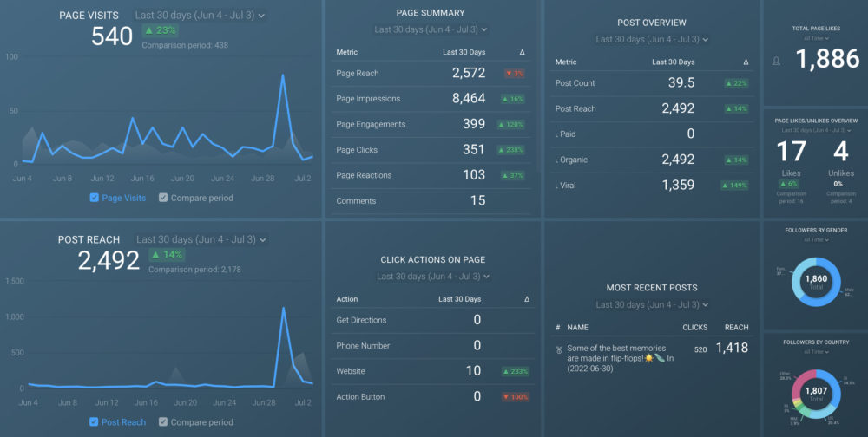Open the Most Recent Posts date dropdown
This screenshot has width=868, height=437.
(652, 305)
